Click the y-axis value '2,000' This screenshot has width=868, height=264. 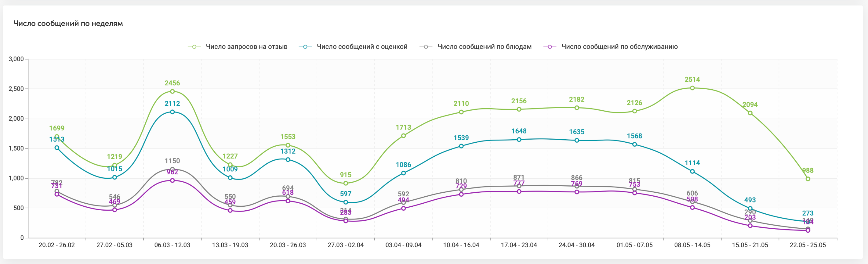tap(16, 119)
